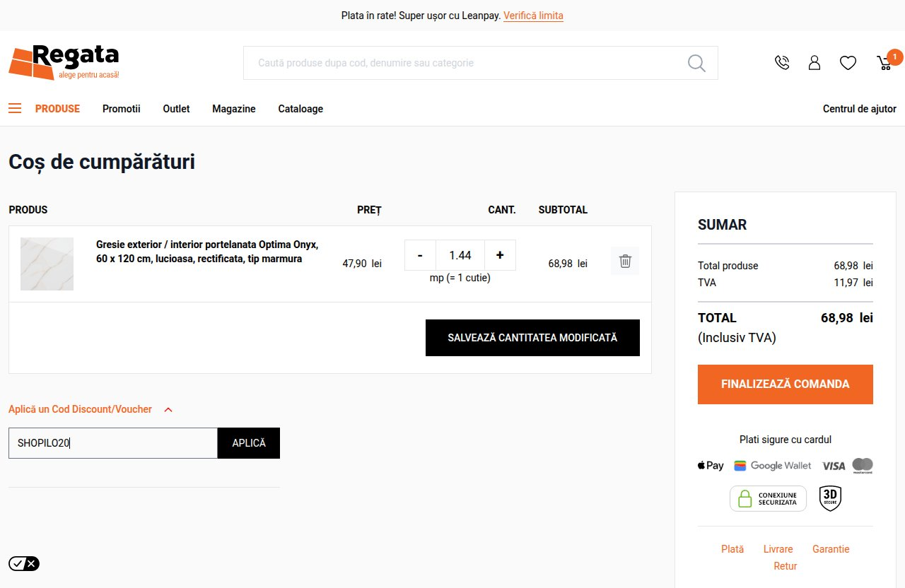The image size is (905, 588).
Task: Open Centrul de ajutor
Action: coord(860,109)
